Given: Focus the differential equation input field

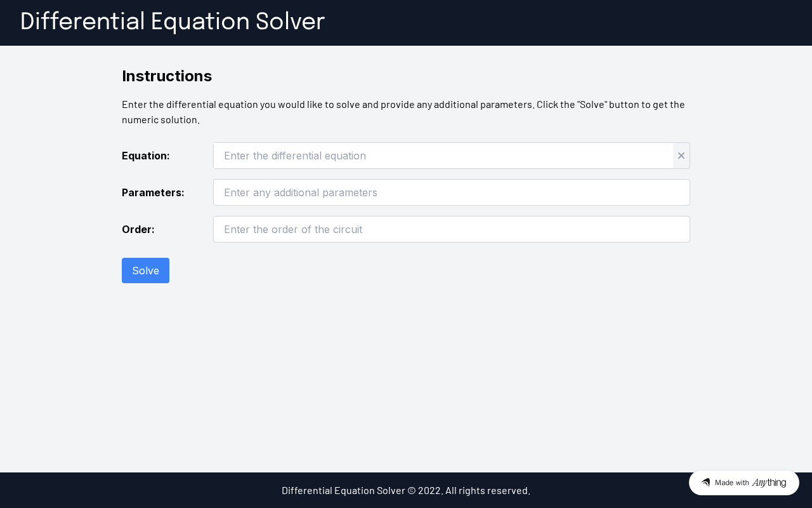Looking at the screenshot, I should coord(443,156).
